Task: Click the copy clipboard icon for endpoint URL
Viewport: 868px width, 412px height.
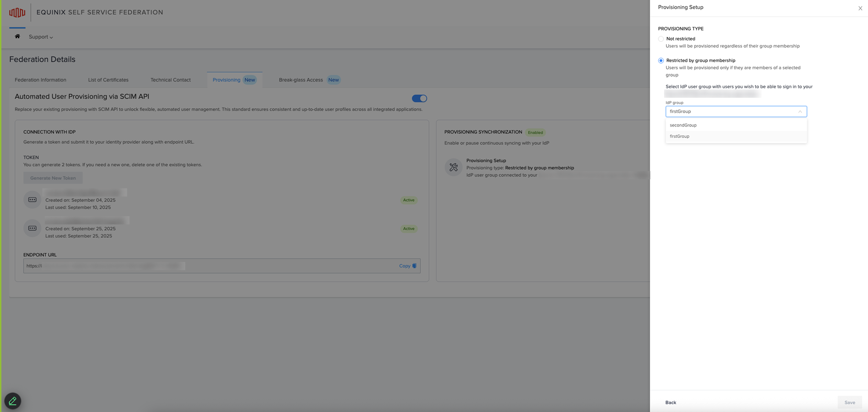Action: point(414,266)
